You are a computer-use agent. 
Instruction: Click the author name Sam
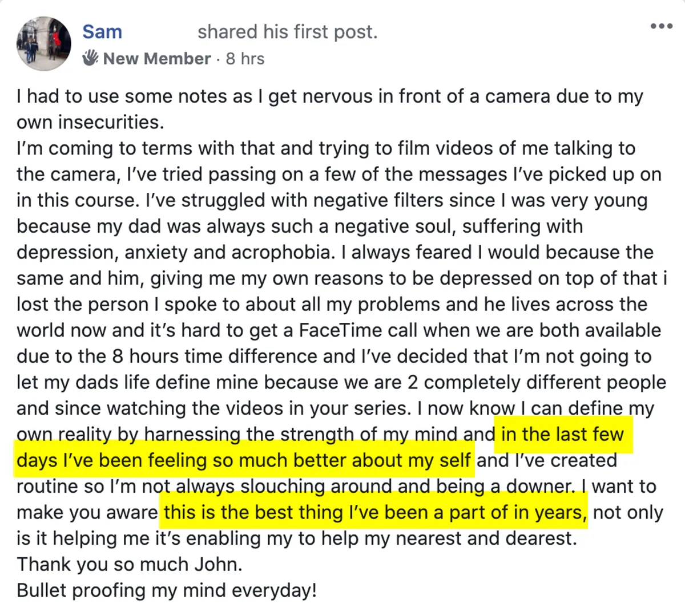102,32
